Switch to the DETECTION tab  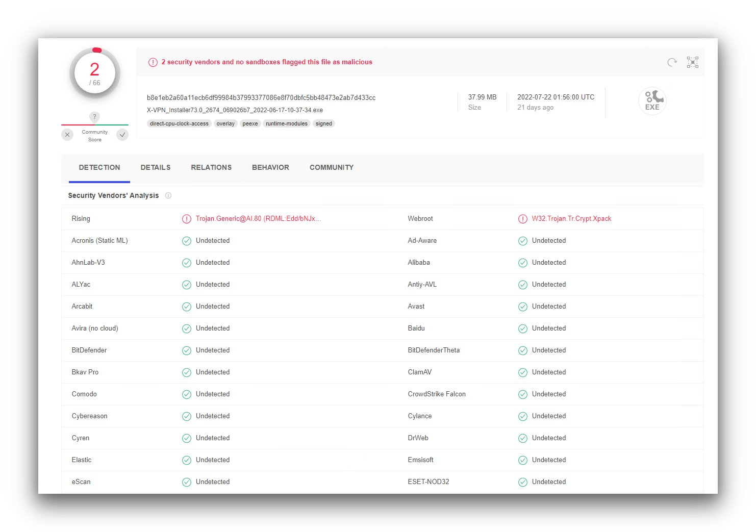coord(99,167)
